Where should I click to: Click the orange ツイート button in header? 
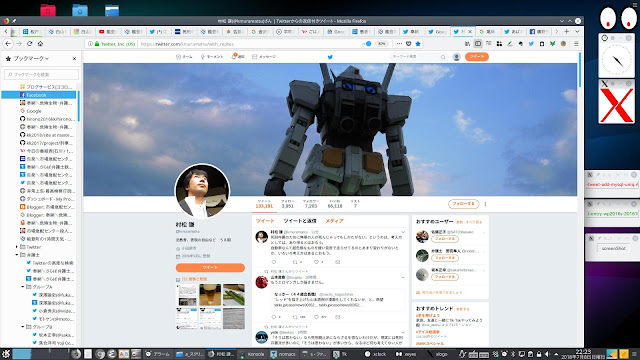(477, 57)
